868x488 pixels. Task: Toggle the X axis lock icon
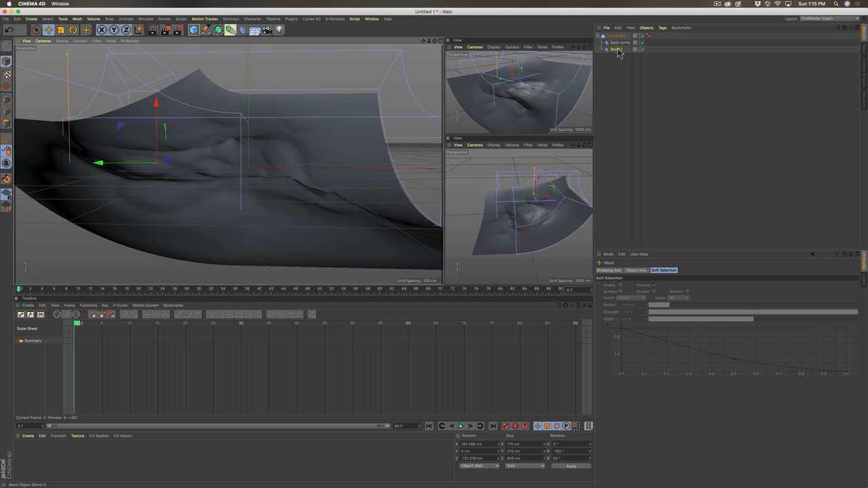(x=102, y=30)
